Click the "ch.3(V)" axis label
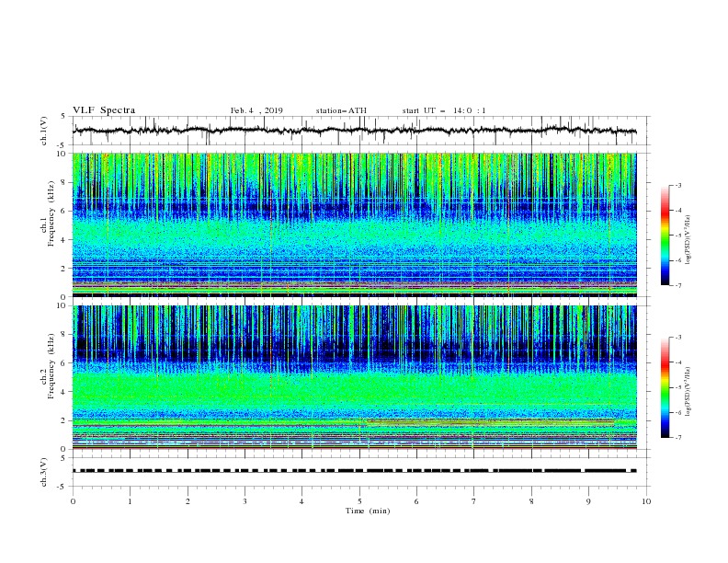The image size is (728, 563). coord(44,472)
